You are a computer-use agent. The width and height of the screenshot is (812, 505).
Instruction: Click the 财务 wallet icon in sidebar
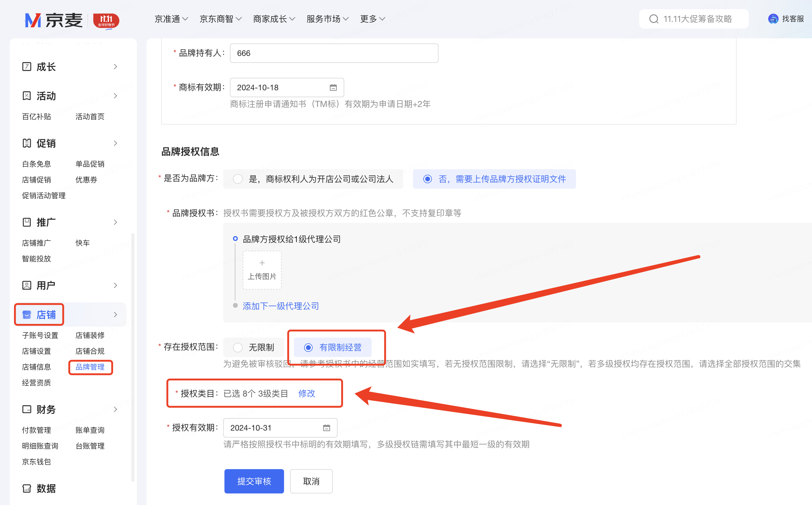(27, 410)
